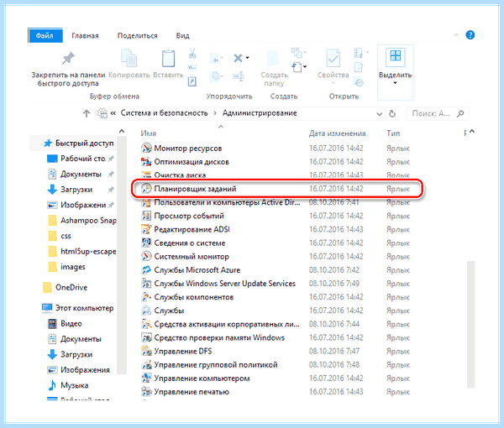Select Планировщик заданий shortcut name
This screenshot has height=428, width=504.
195,189
